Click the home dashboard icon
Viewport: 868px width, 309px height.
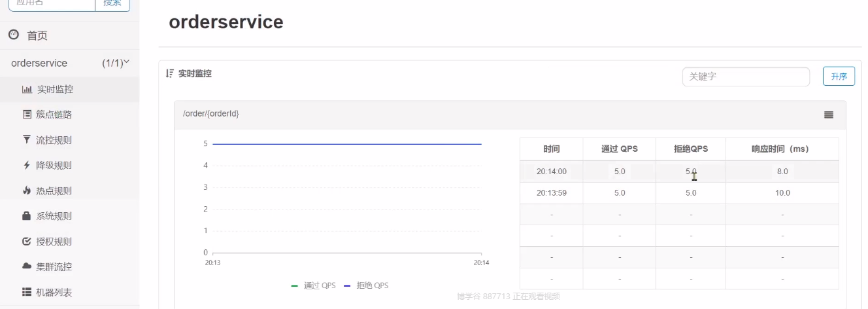(13, 35)
